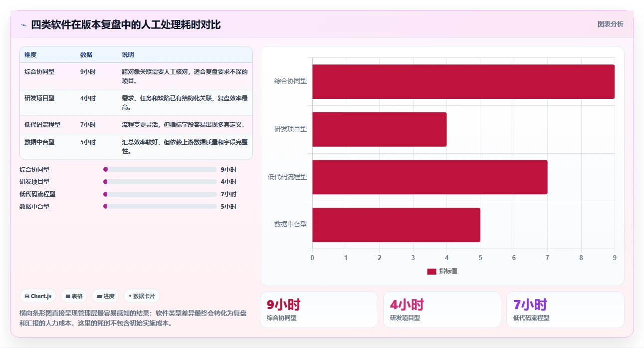Viewport: 644px width, 348px height.
Task: Click the 跨对象关联需要人工核对 description
Action: click(185, 76)
